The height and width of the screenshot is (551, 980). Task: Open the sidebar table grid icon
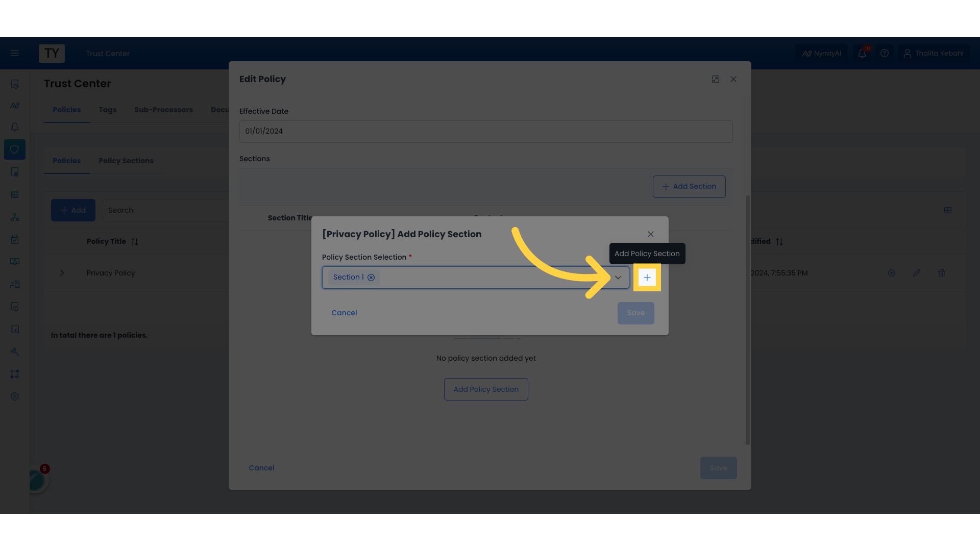[x=15, y=194]
